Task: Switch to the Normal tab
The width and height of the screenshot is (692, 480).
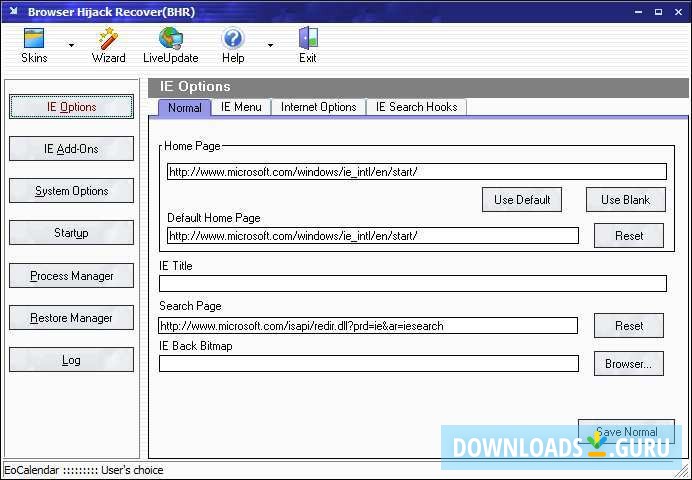Action: tap(184, 107)
